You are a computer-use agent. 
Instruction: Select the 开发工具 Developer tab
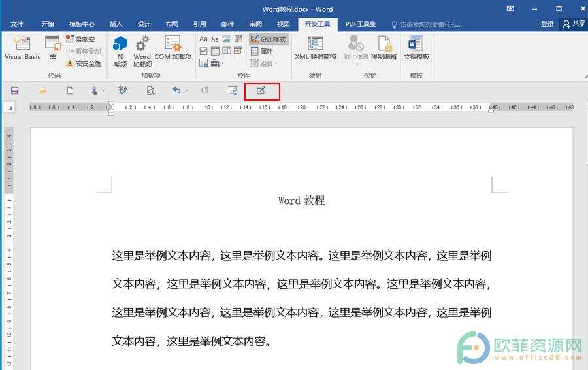(x=318, y=24)
